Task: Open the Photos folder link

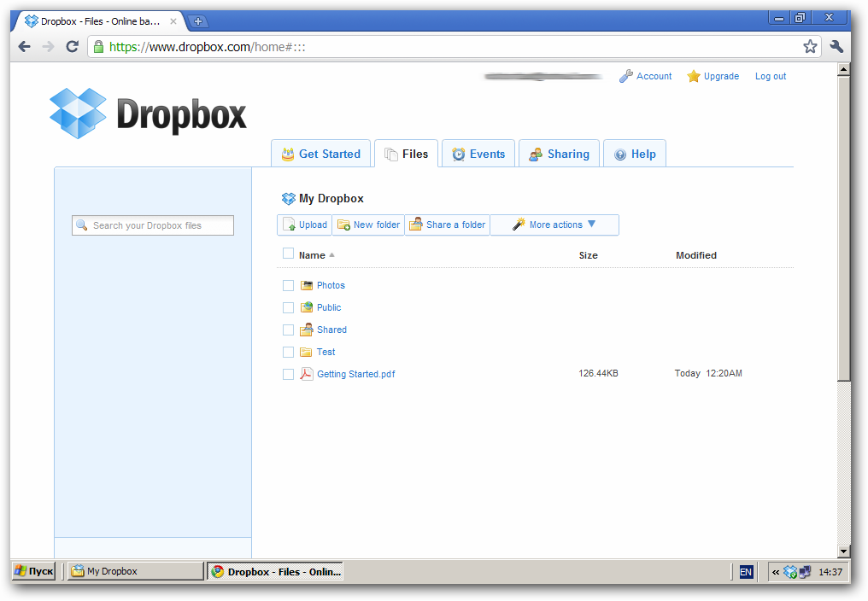Action: (331, 285)
